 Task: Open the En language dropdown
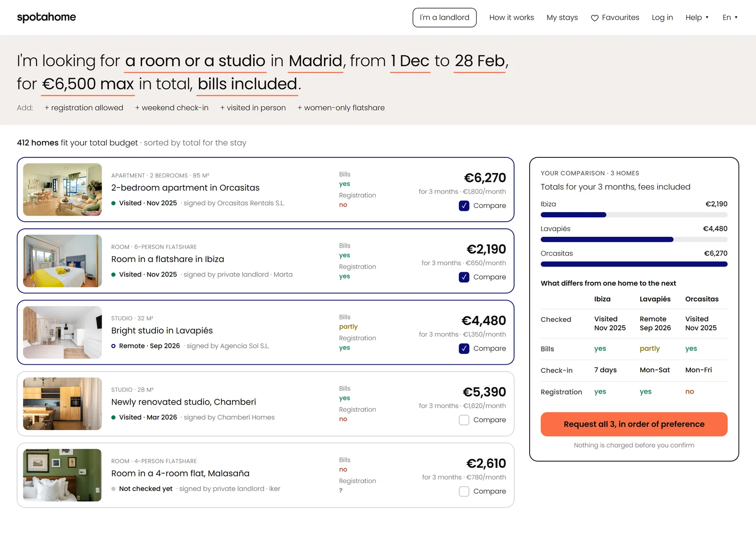730,17
